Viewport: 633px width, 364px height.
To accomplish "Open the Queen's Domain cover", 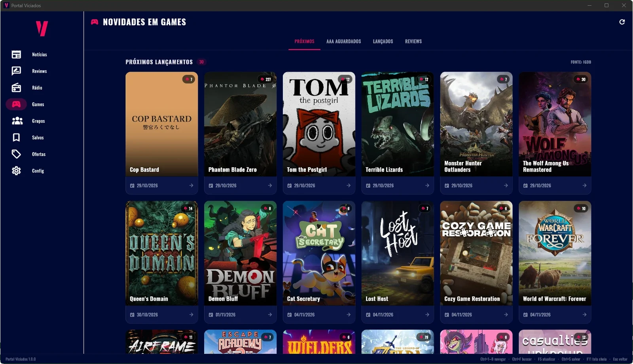I will (162, 253).
